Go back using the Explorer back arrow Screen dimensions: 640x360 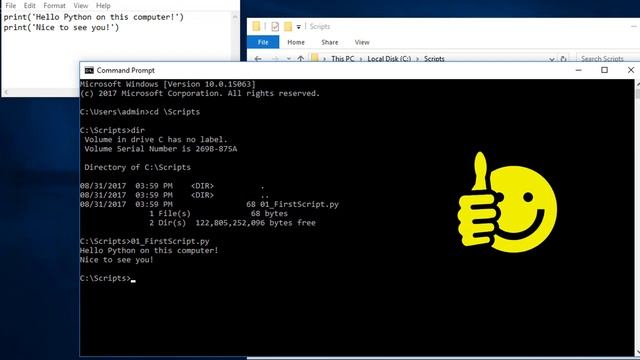[258, 59]
